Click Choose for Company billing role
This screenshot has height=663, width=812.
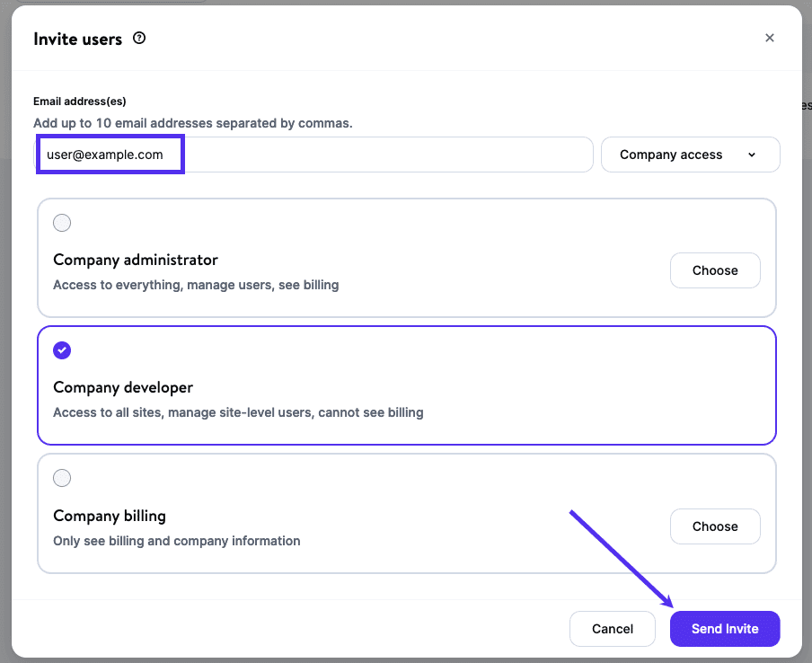coord(715,526)
